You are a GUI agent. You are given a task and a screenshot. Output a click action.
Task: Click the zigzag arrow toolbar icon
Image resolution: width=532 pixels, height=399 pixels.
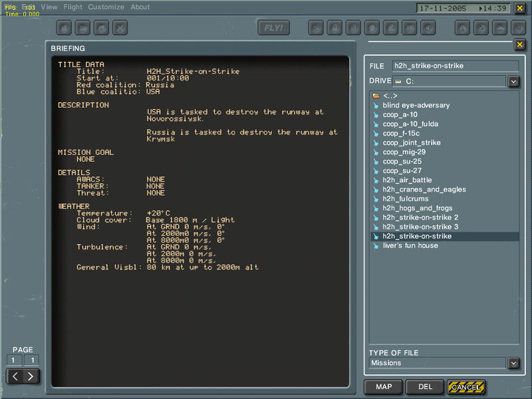316,28
